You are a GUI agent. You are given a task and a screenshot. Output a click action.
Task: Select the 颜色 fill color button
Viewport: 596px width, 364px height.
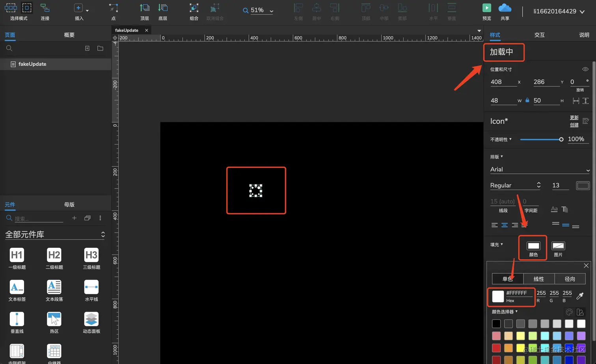pos(533,248)
